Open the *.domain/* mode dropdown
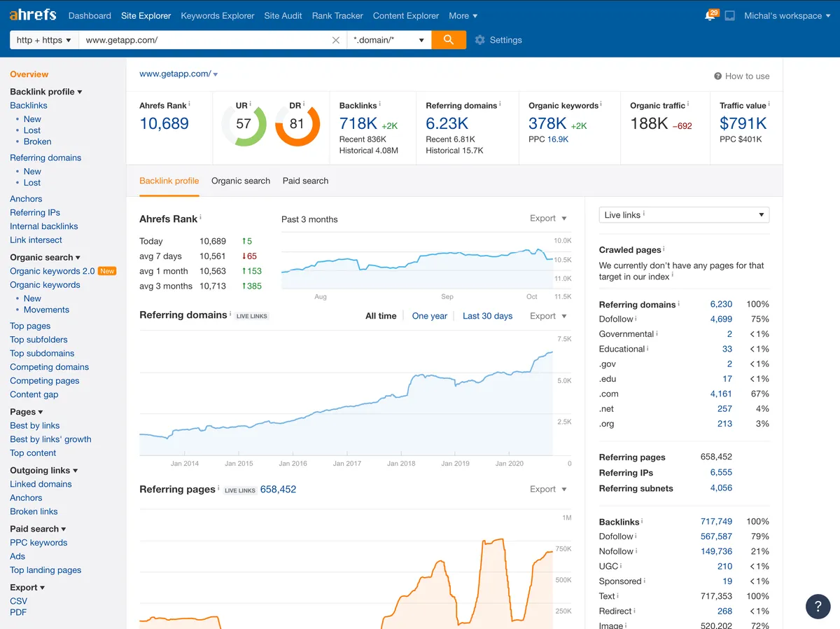The height and width of the screenshot is (629, 840). (x=389, y=40)
